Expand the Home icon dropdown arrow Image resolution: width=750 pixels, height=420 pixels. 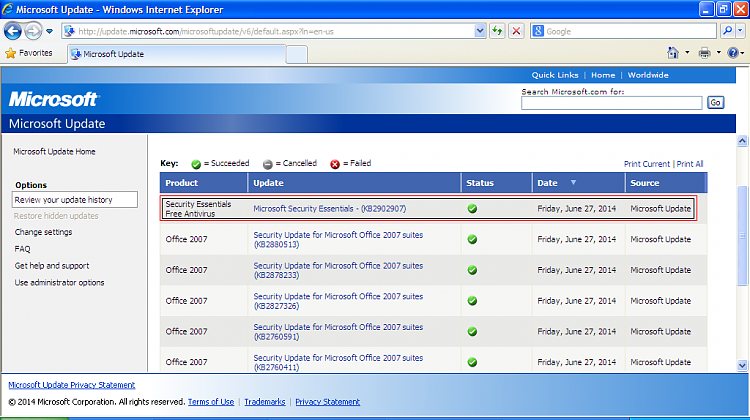click(687, 53)
